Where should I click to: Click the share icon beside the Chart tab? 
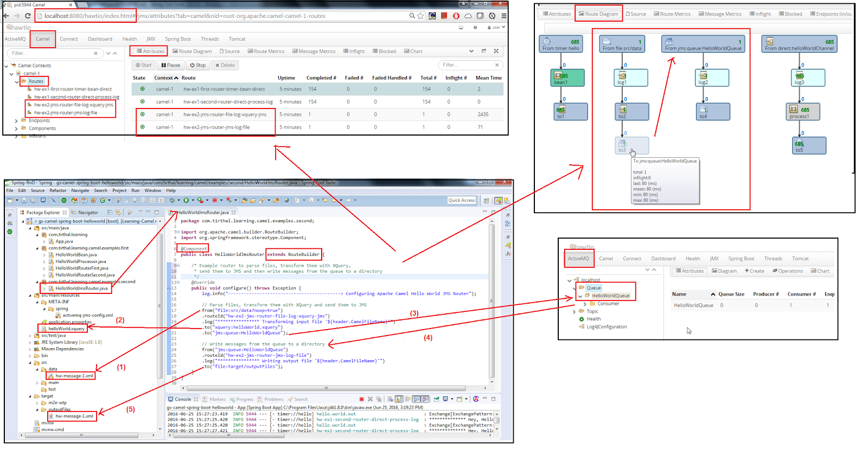(484, 51)
